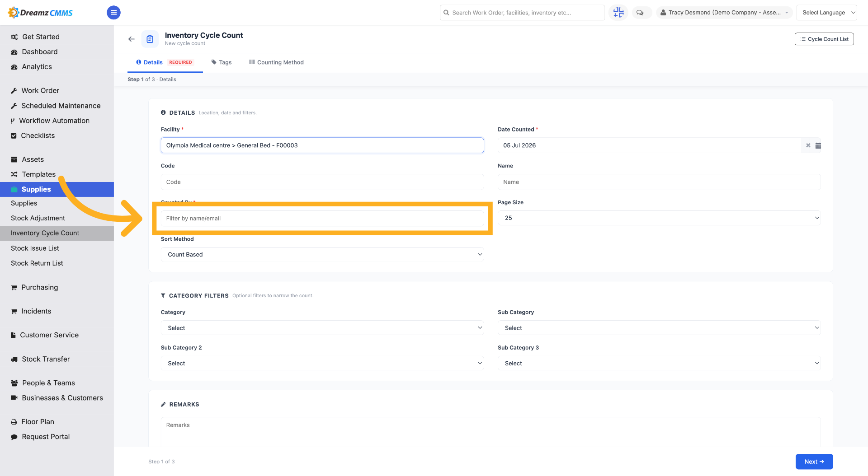Screen dimensions: 868x476
Task: Open Assets in the sidebar
Action: 33,159
